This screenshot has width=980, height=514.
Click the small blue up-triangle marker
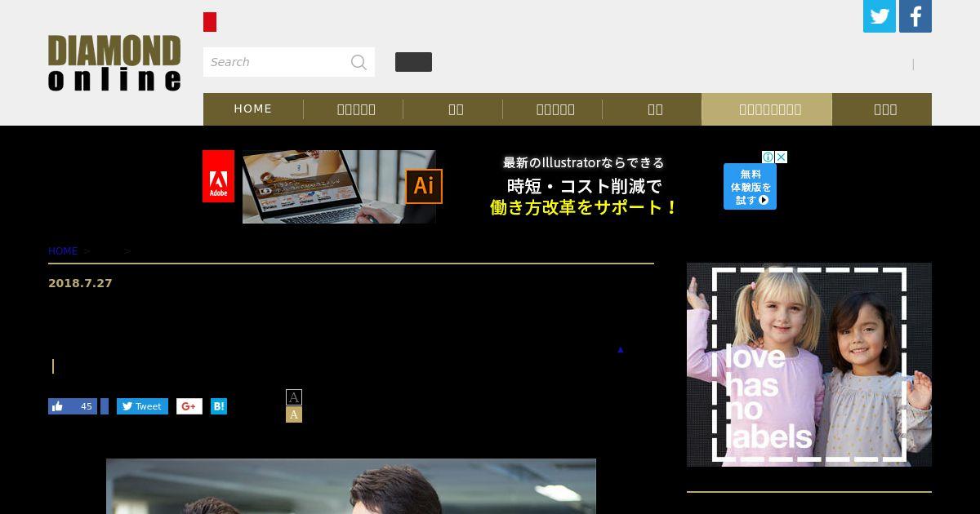[x=621, y=350]
